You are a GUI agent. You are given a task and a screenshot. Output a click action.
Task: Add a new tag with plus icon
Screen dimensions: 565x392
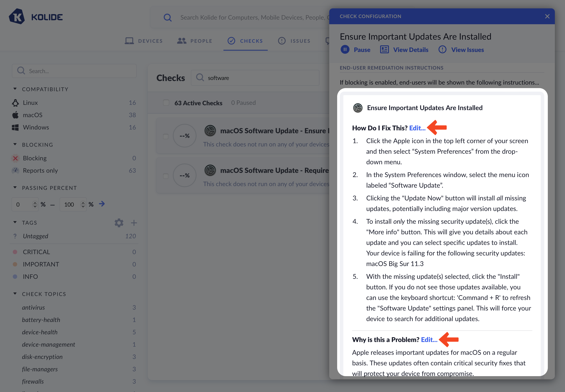[x=134, y=222]
